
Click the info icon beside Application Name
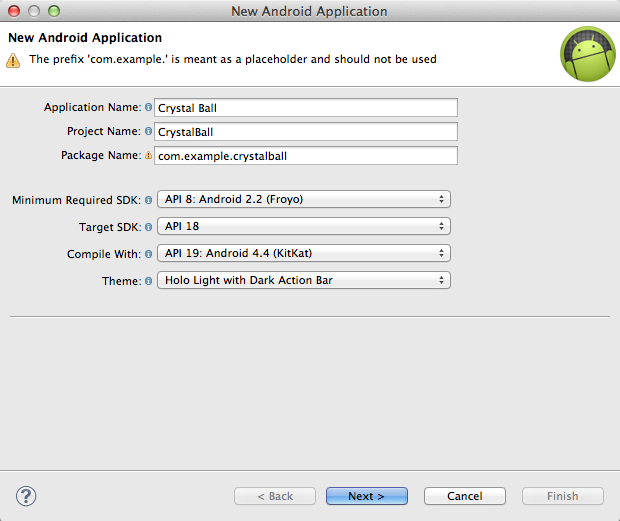coord(149,108)
